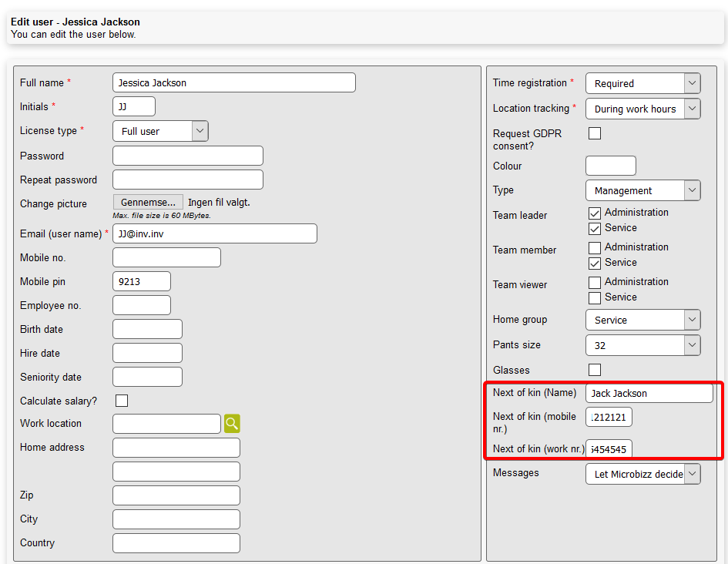This screenshot has width=728, height=564.
Task: Open the License type dropdown
Action: (x=160, y=132)
